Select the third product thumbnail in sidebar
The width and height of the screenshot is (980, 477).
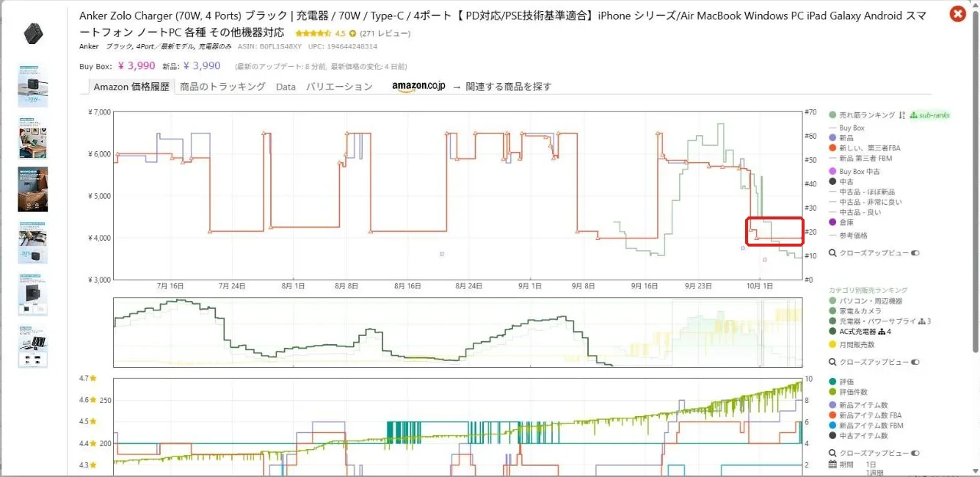click(x=33, y=137)
